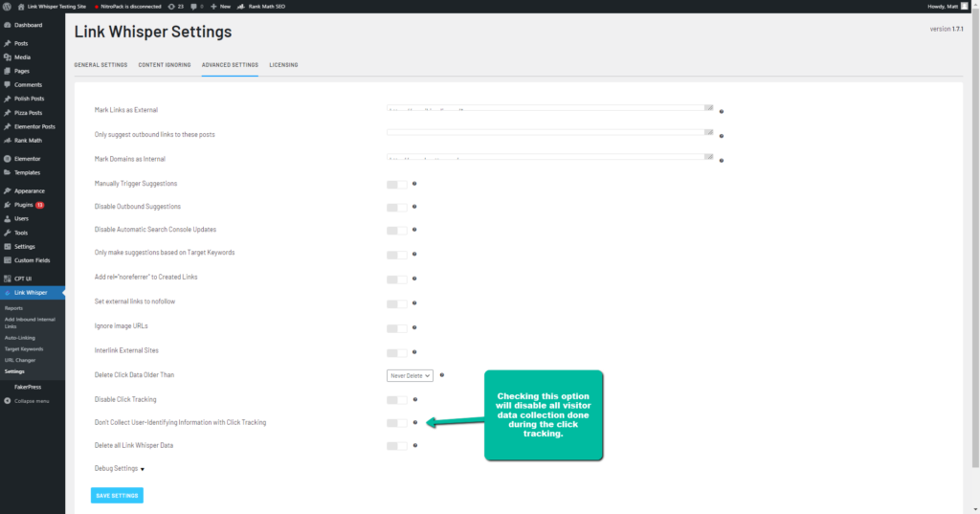Toggle Add rel="noreferrer" to Created Links

coord(396,279)
